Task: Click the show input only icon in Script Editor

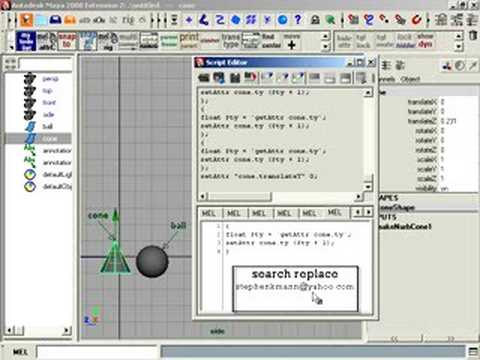Action: (330, 78)
